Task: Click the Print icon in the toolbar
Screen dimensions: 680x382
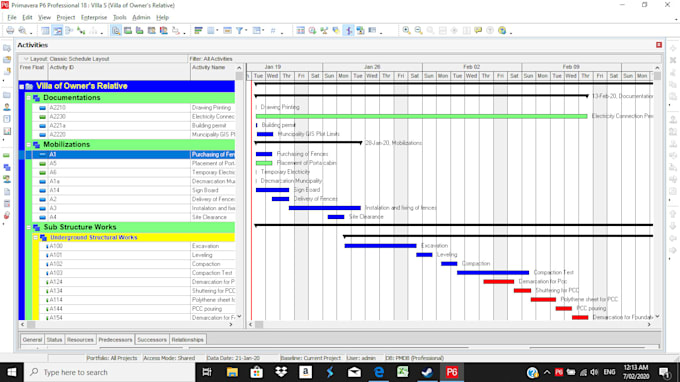Action: coord(10,30)
